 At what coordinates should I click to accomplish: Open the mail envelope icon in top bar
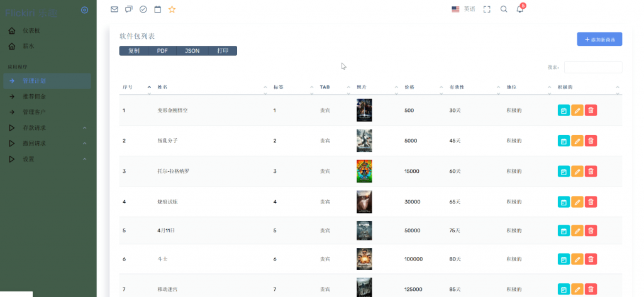114,9
